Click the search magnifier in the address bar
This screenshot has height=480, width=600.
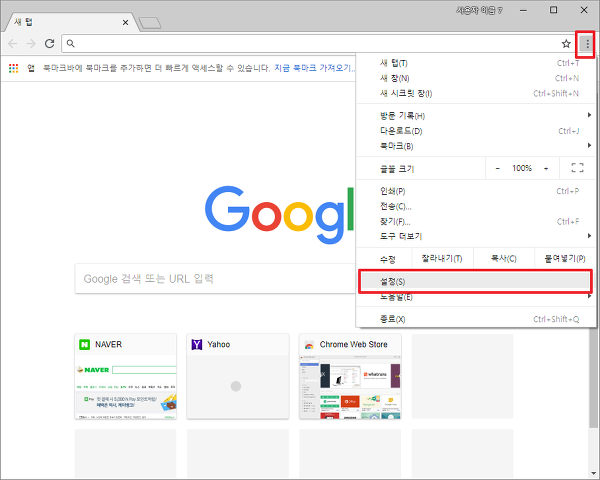tap(70, 43)
